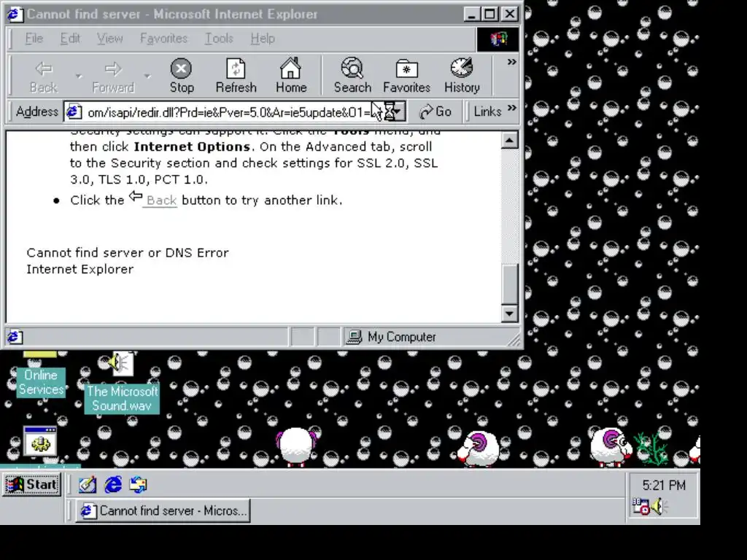Expand the toolbar overflow chevron
747x560 pixels.
(x=511, y=62)
